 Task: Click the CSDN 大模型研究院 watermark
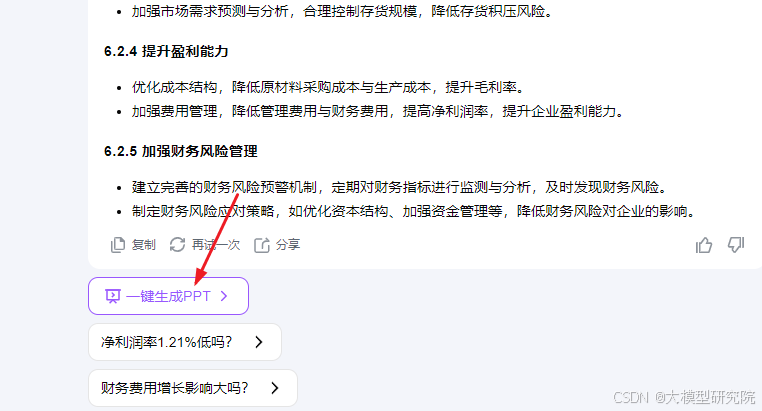point(684,397)
